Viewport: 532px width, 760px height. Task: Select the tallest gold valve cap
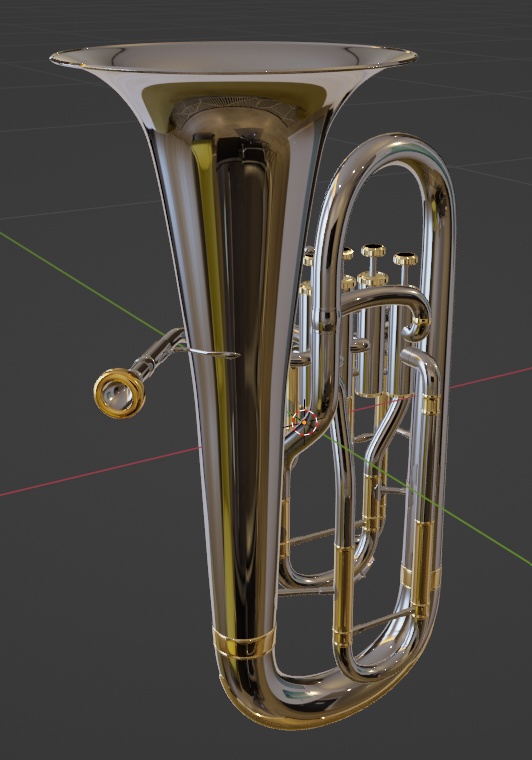(373, 251)
